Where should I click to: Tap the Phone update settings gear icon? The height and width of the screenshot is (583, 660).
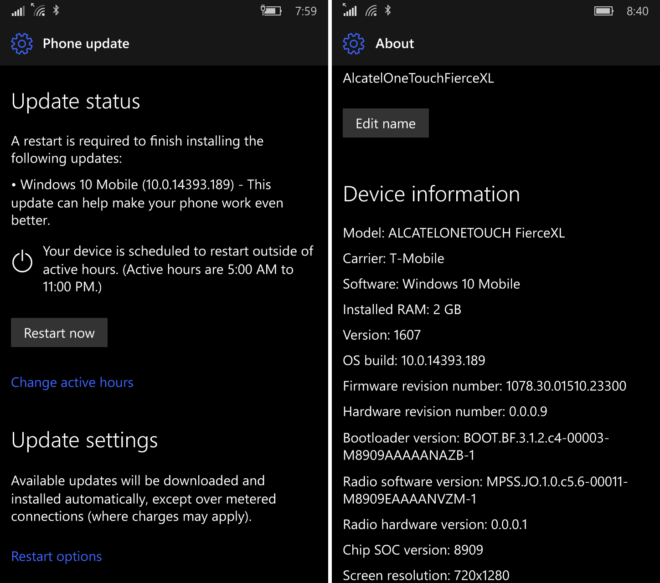[22, 44]
